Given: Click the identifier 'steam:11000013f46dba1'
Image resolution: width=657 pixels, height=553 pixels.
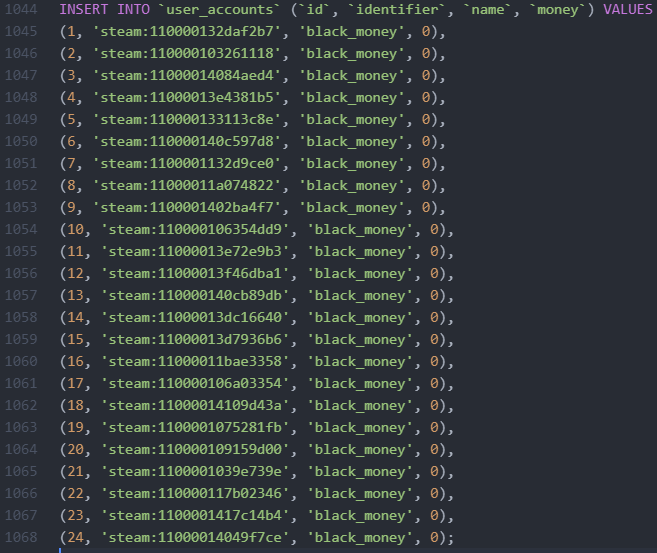Looking at the screenshot, I should [195, 273].
